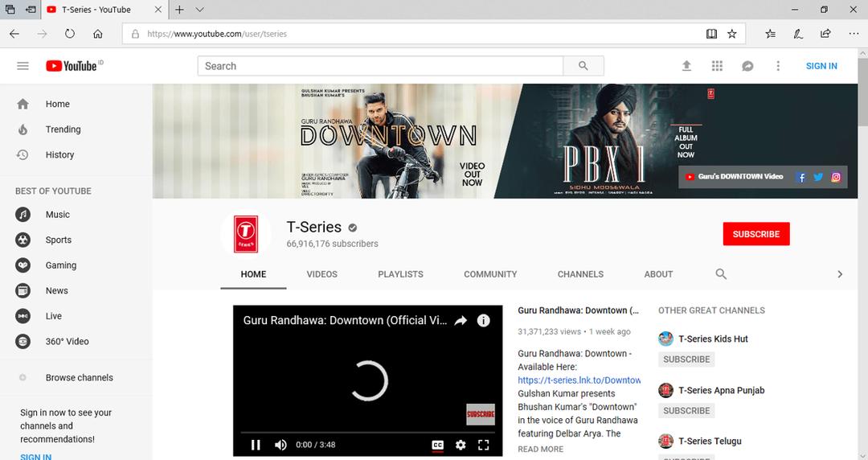Switch to the ABOUT tab
The image size is (868, 460).
[658, 273]
